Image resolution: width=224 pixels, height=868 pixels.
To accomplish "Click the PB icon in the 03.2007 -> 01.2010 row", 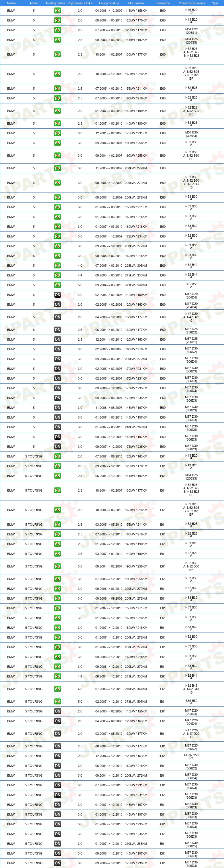I will 58,554.
